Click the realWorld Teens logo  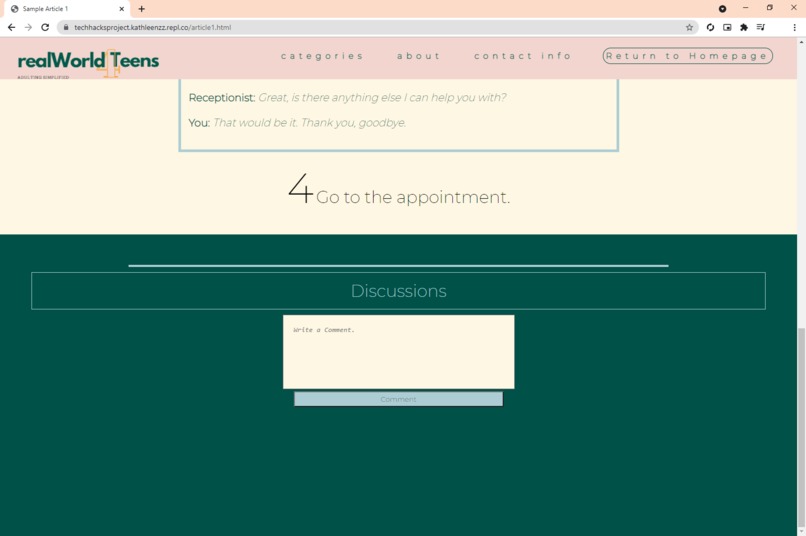tap(88, 62)
